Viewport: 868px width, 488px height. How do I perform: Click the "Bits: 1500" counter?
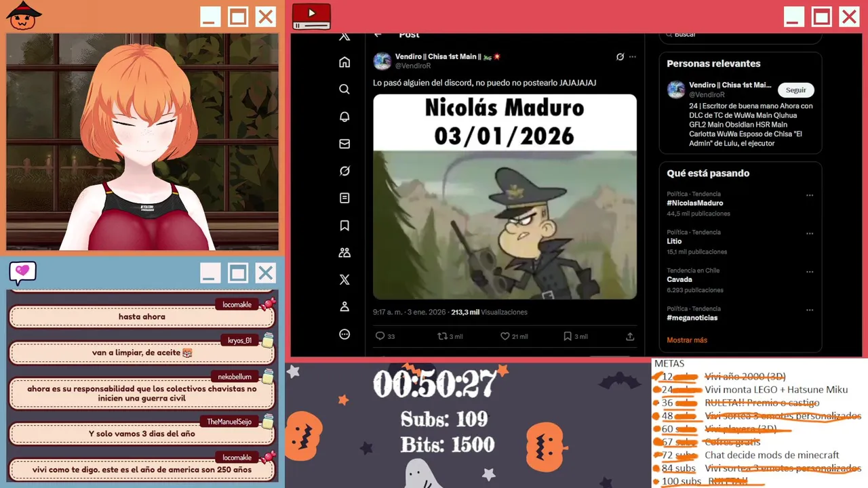(x=448, y=445)
